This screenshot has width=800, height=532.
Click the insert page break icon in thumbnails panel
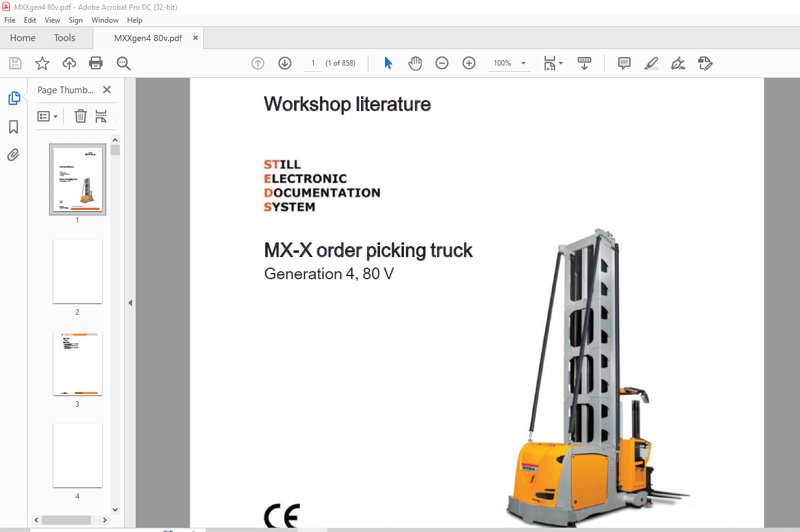101,116
